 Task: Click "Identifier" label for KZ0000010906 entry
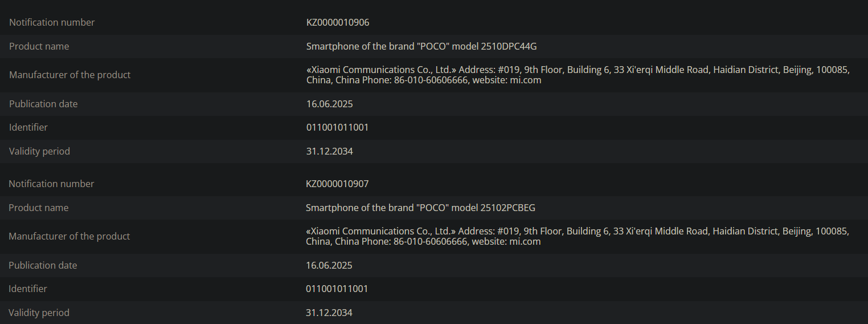(x=28, y=127)
